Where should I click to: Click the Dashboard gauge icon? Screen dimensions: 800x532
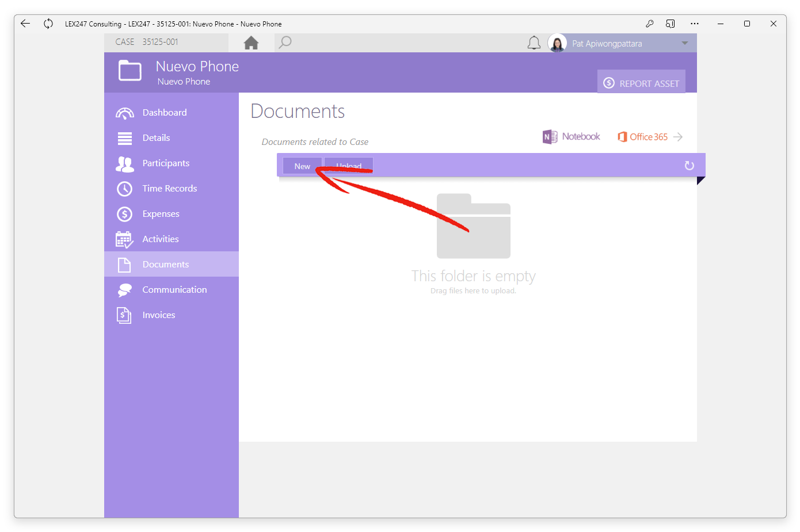click(124, 113)
